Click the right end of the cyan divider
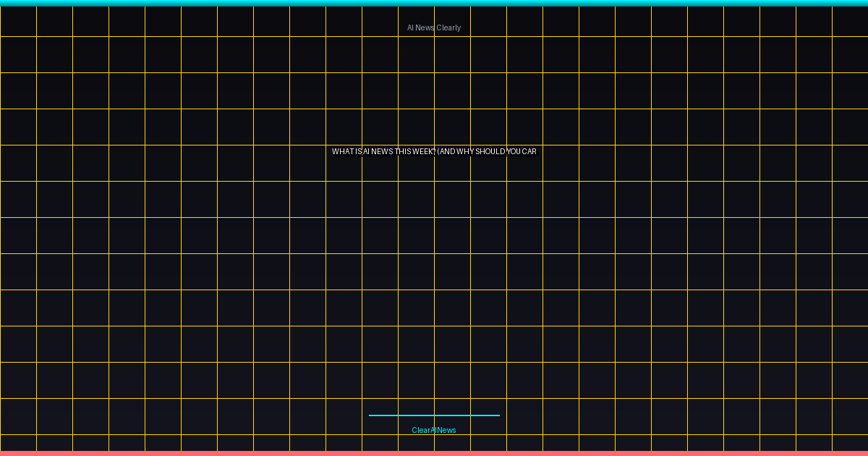This screenshot has width=868, height=456. 498,415
